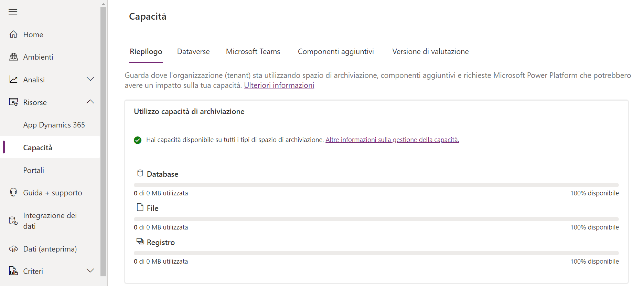Open the hamburger navigation menu
644x286 pixels.
tap(13, 12)
